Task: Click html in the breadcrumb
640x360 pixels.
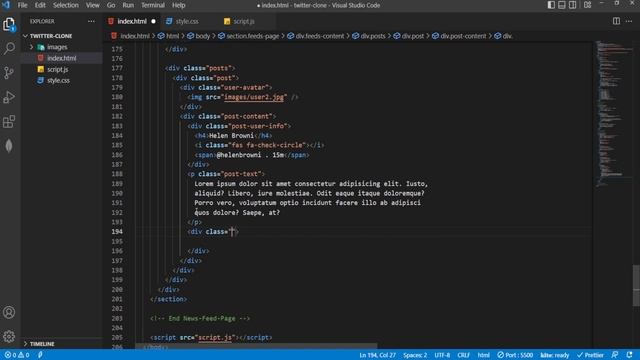Action: tap(172, 36)
